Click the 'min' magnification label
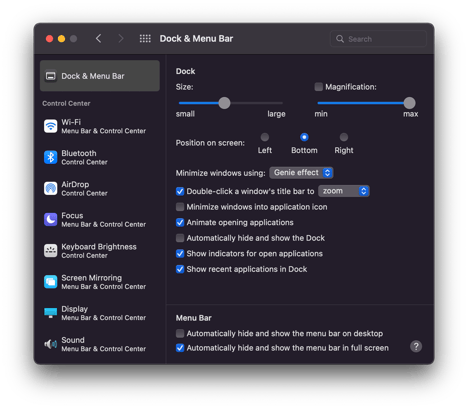This screenshot has height=409, width=468. (321, 114)
